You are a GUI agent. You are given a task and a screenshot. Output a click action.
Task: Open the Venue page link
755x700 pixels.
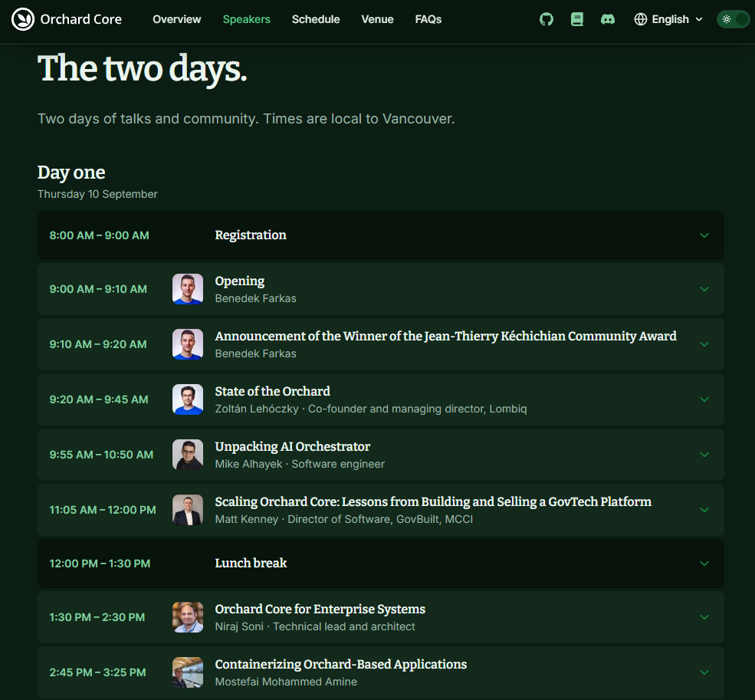377,19
